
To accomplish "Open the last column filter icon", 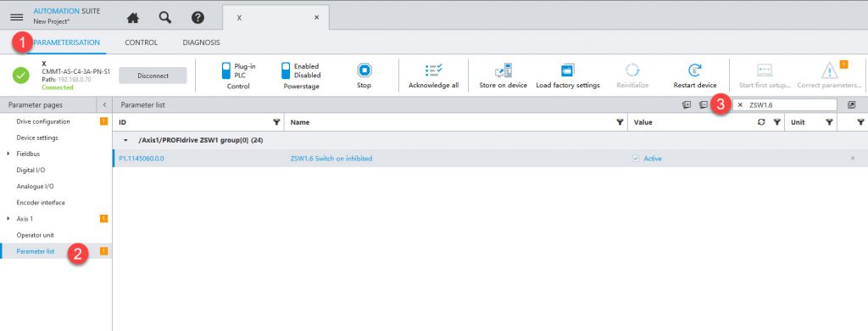I will 860,122.
